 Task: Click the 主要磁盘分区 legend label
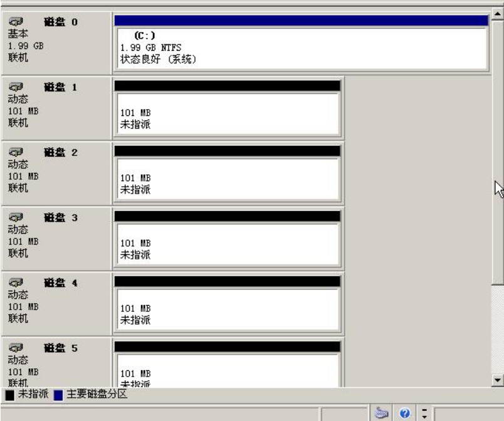click(x=97, y=393)
